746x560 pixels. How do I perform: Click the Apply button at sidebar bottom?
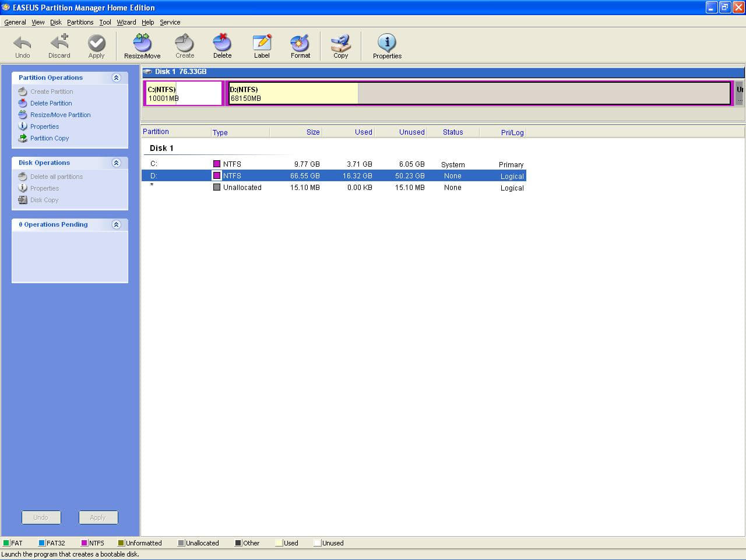point(98,517)
